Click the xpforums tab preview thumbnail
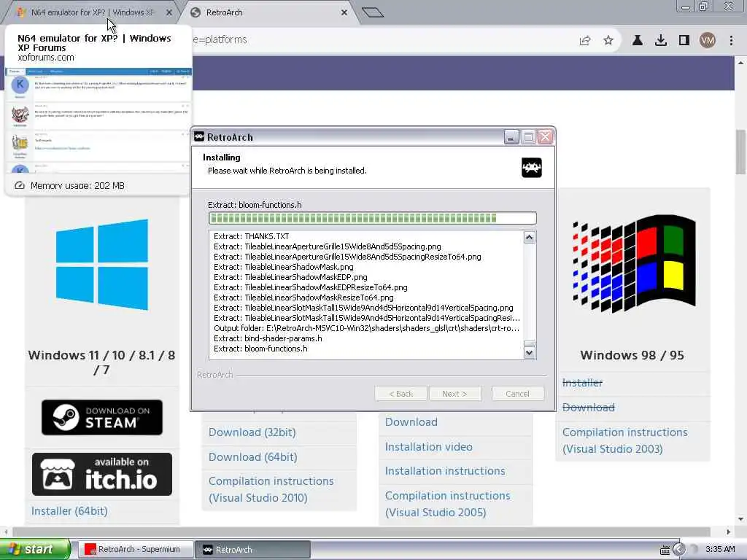 point(98,120)
